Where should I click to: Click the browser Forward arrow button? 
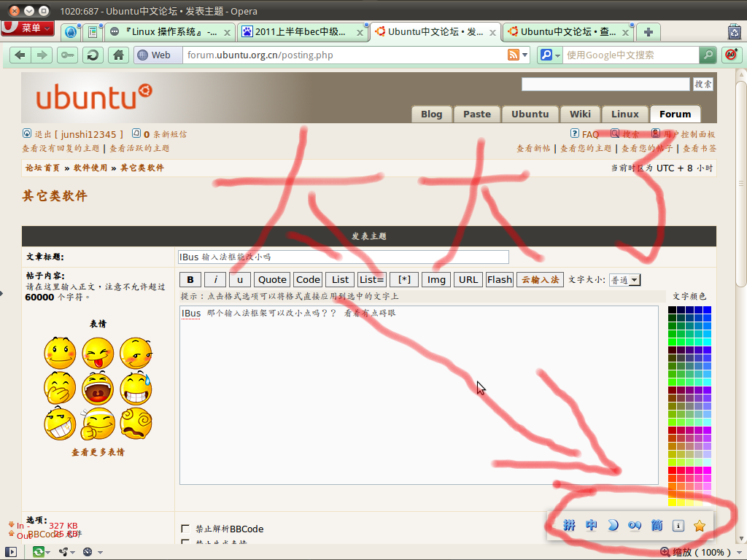point(42,55)
